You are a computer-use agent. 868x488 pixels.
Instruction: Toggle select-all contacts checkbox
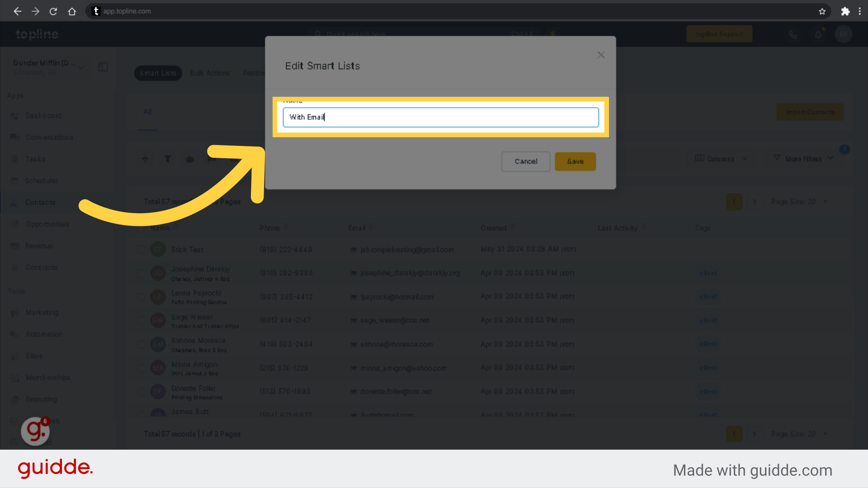[x=141, y=228]
